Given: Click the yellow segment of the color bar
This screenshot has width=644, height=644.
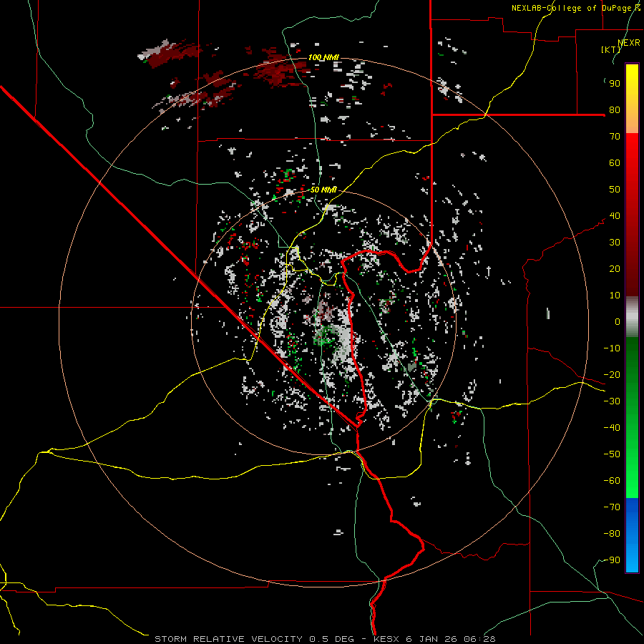Looking at the screenshot, I should click(x=632, y=99).
